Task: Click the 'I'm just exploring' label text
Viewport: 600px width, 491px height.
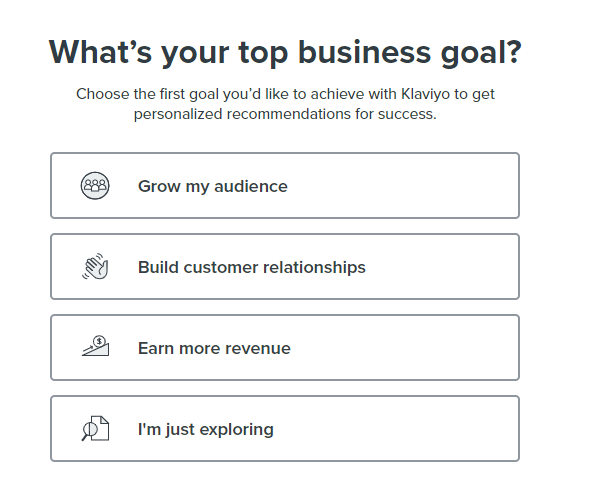Action: click(206, 429)
